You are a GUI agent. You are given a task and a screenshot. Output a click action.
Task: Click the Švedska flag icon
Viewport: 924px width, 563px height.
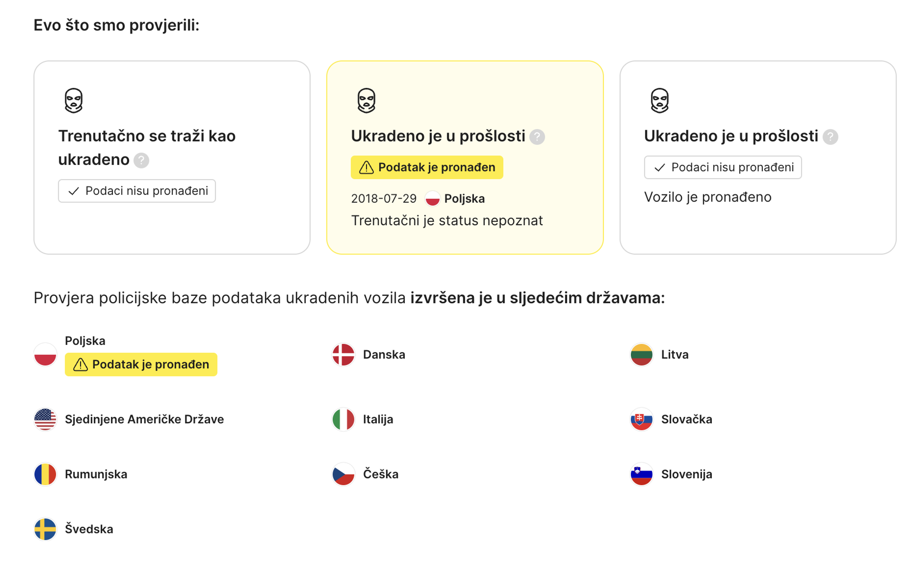point(45,530)
